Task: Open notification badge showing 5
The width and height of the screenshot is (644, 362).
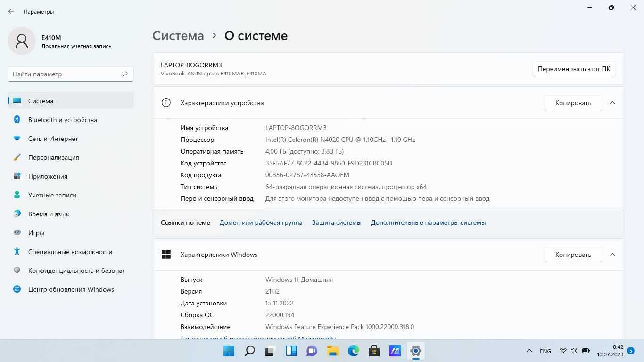Action: click(631, 351)
